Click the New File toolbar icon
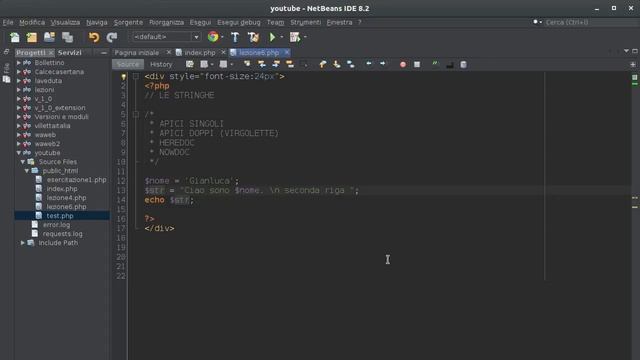The height and width of the screenshot is (360, 640). [15, 37]
